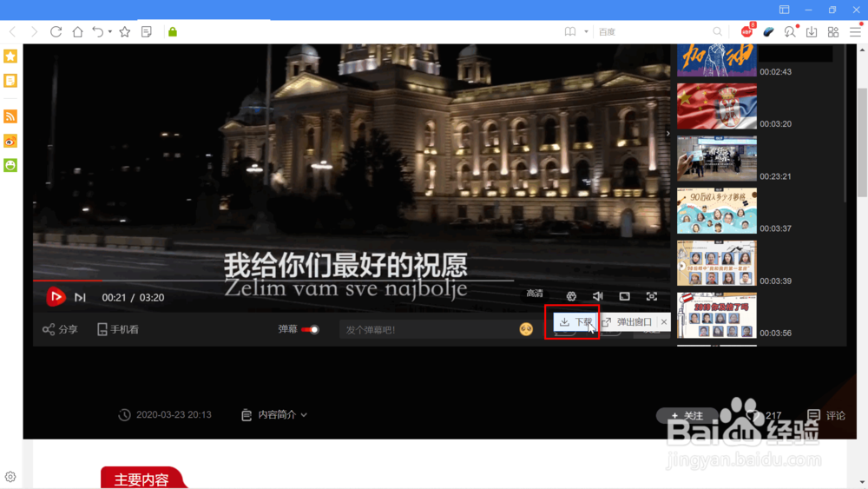Open the playlist video lasting 00:23:21
The width and height of the screenshot is (868, 489).
point(717,158)
